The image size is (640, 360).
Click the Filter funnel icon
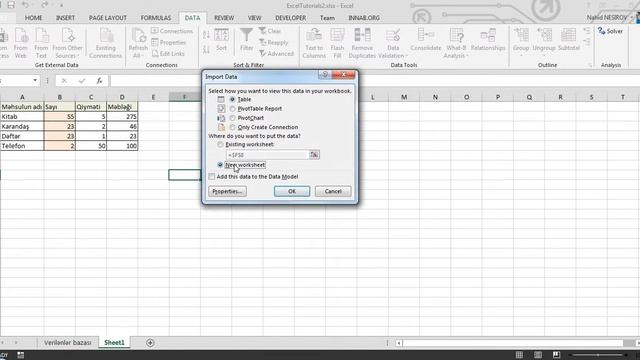pos(246,40)
